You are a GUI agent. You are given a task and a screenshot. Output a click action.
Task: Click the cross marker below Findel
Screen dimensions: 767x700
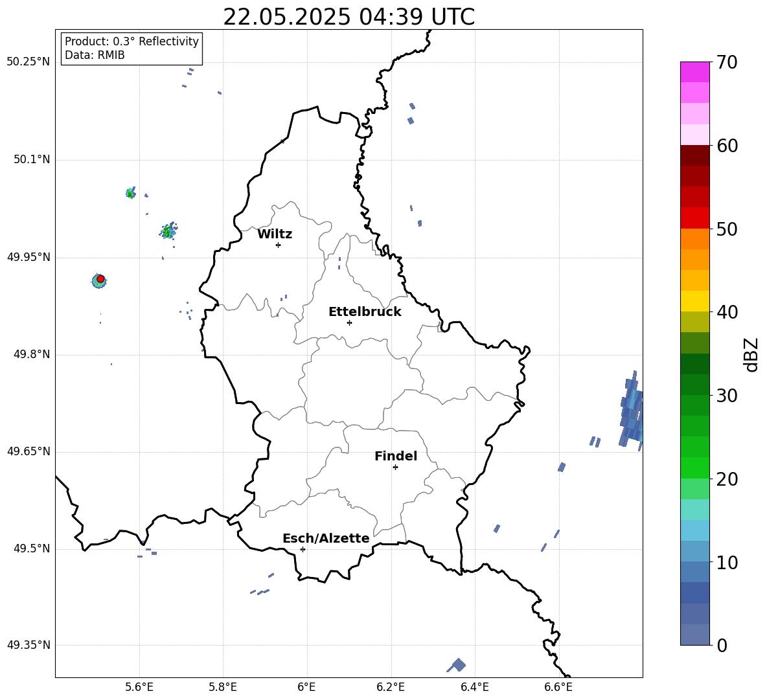pos(395,468)
